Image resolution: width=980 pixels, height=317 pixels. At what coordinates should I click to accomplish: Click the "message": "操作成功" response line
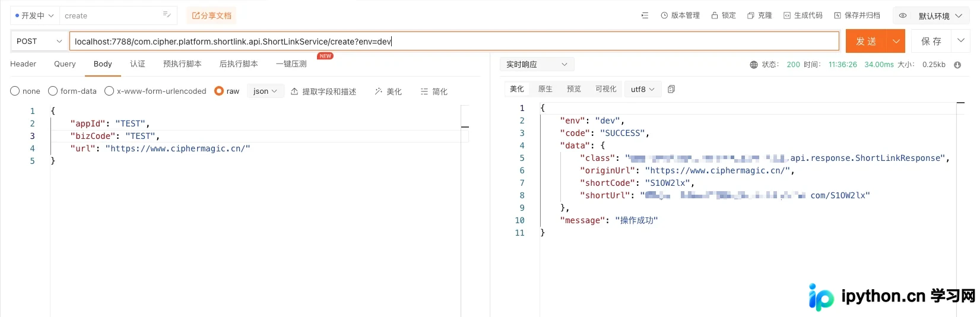pyautogui.click(x=609, y=220)
